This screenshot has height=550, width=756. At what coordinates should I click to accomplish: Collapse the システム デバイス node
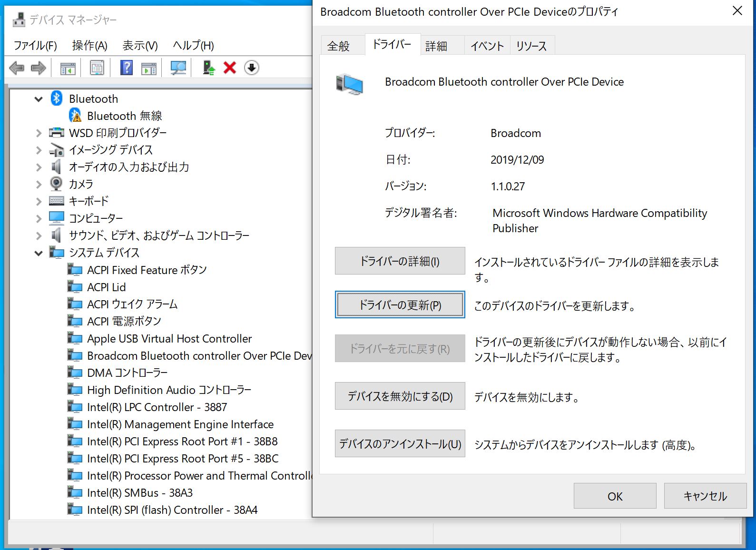(39, 253)
